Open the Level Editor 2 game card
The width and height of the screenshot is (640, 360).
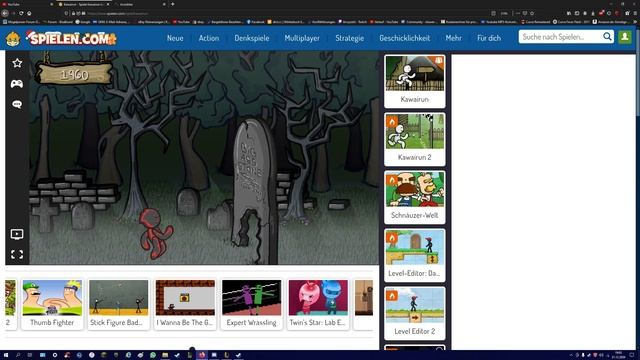(x=415, y=313)
